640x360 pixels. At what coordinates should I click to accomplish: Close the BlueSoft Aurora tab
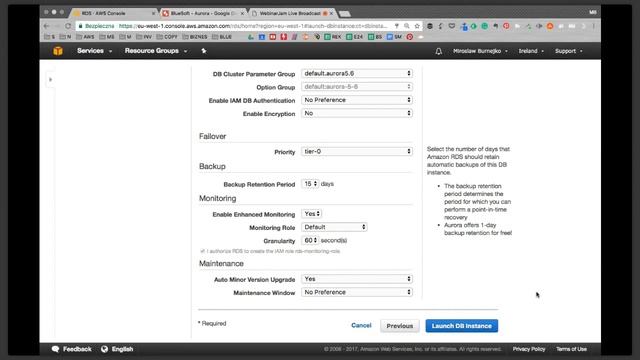click(x=242, y=13)
